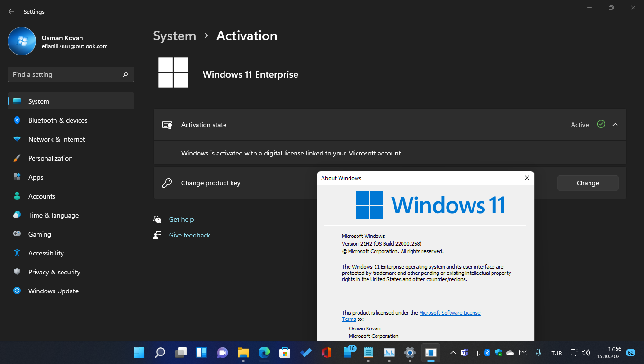Viewport: 644px width, 364px height.
Task: Open the taskbar app with the 16 badge
Action: (x=349, y=353)
